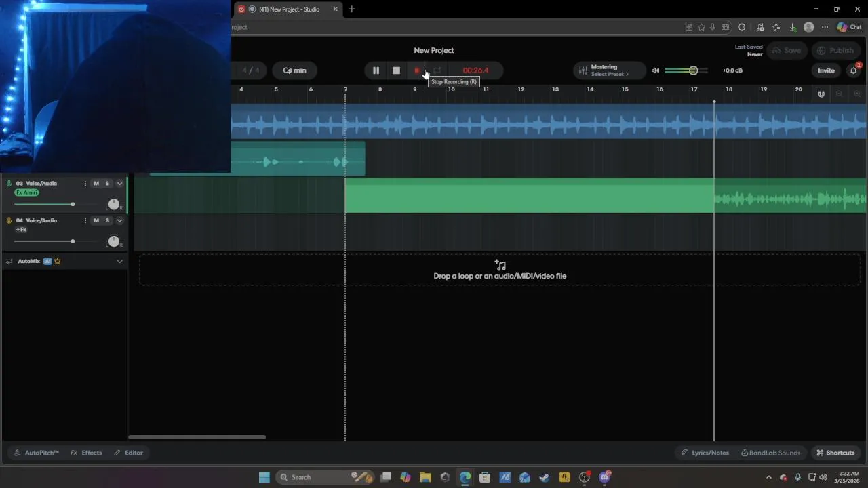Open BandLab Sounds panel
The image size is (868, 488).
pyautogui.click(x=771, y=453)
